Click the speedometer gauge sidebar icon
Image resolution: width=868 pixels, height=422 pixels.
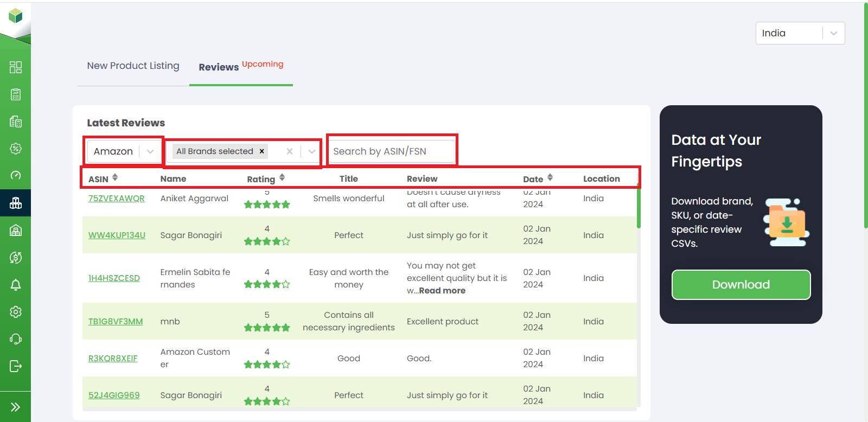pyautogui.click(x=16, y=175)
